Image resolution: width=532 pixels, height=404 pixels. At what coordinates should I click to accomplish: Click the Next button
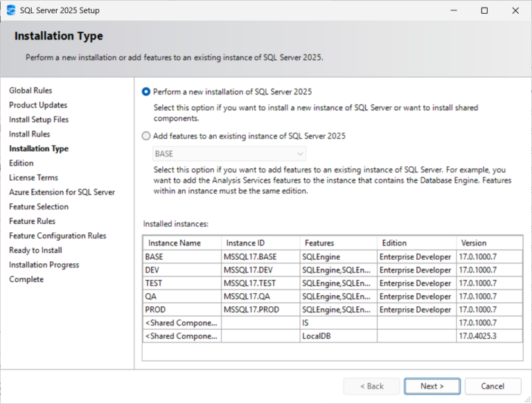432,387
